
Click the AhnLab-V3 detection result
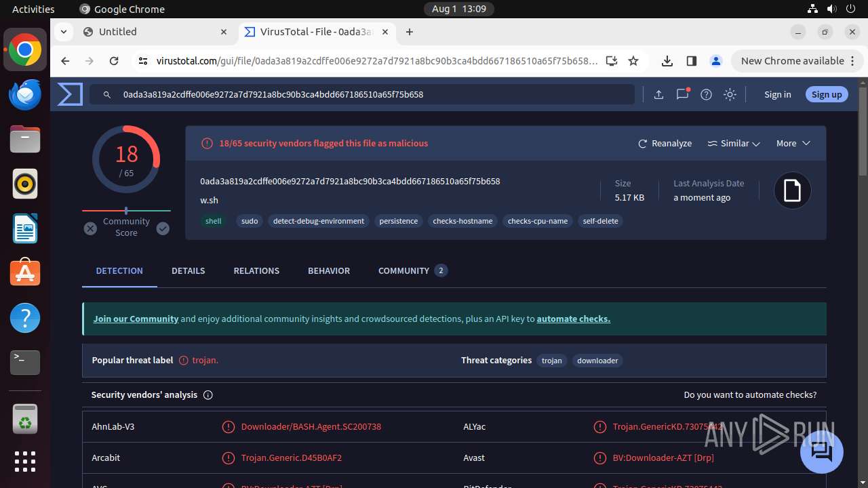coord(311,427)
